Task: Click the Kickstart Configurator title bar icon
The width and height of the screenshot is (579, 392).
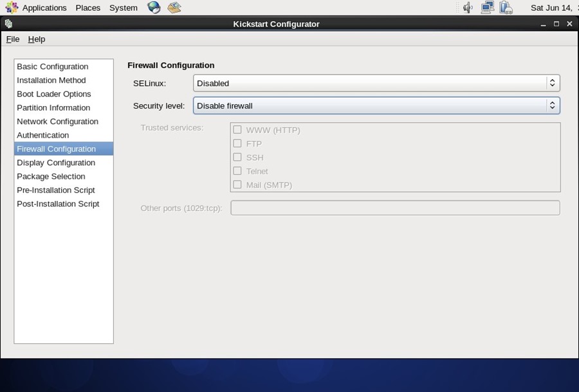Action: 8,24
